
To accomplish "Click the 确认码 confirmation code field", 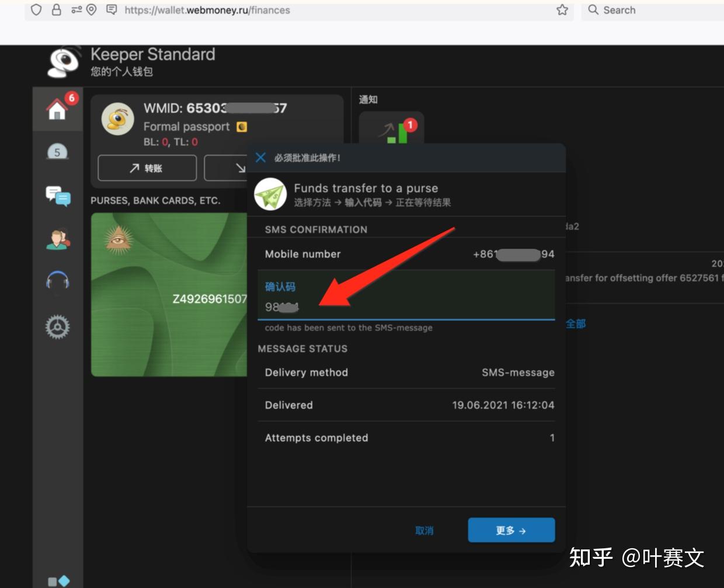I will point(406,296).
